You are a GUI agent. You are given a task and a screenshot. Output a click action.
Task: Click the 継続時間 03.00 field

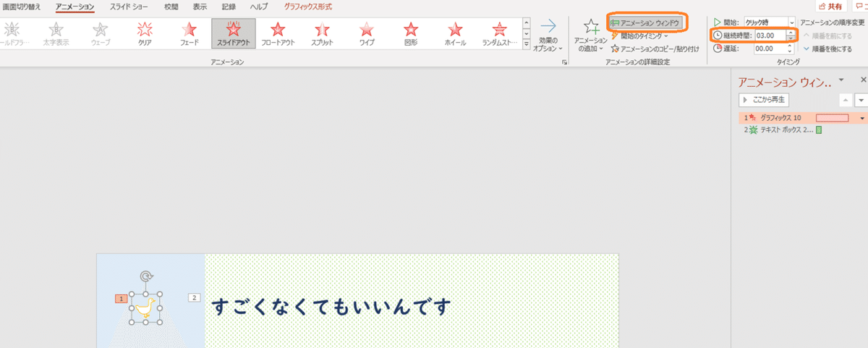(770, 35)
